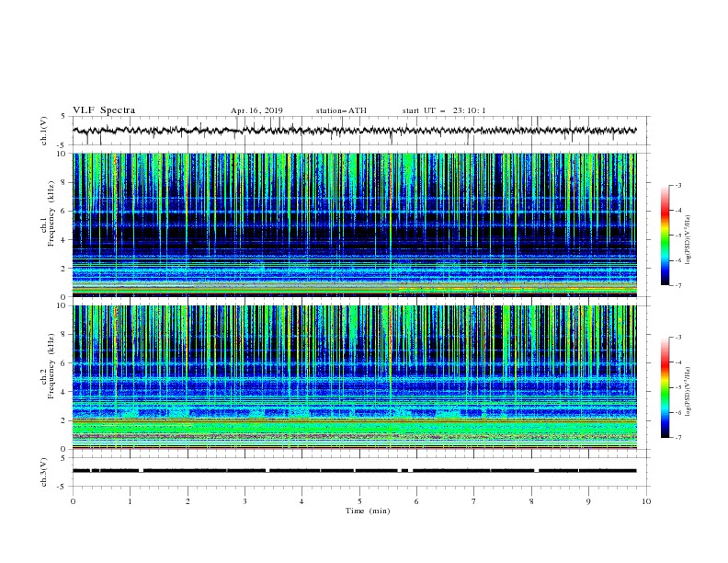Click the ch.1 colorbar 'log(PSD)' label
The width and height of the screenshot is (728, 563).
688,240
